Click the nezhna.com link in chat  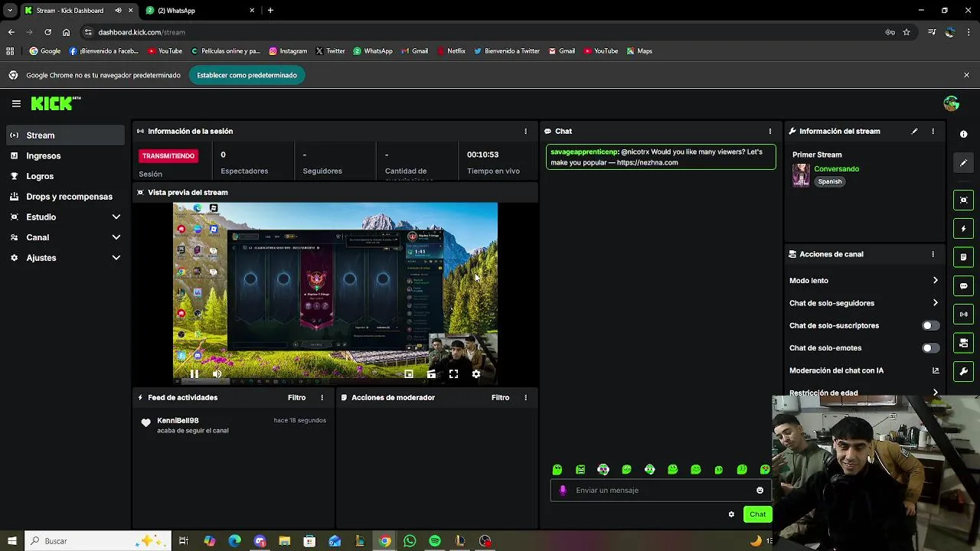click(647, 162)
